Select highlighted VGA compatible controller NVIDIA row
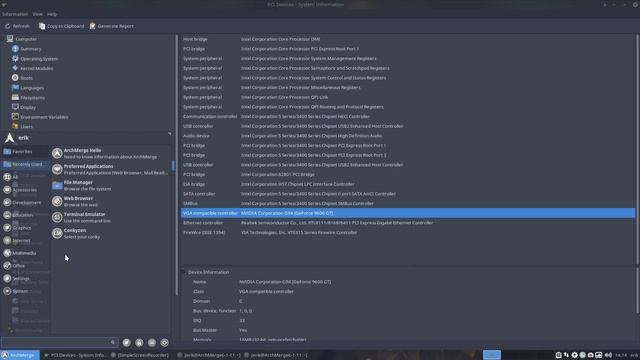640x360 pixels. pos(408,213)
